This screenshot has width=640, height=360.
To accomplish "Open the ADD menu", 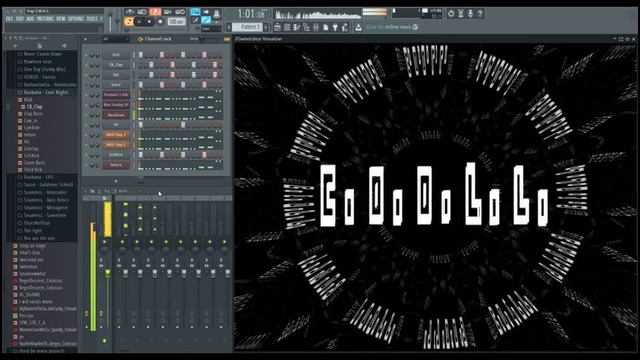I will click(30, 19).
